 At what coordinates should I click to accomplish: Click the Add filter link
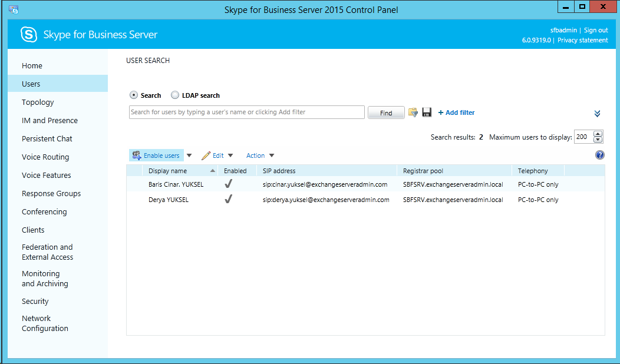tap(456, 112)
